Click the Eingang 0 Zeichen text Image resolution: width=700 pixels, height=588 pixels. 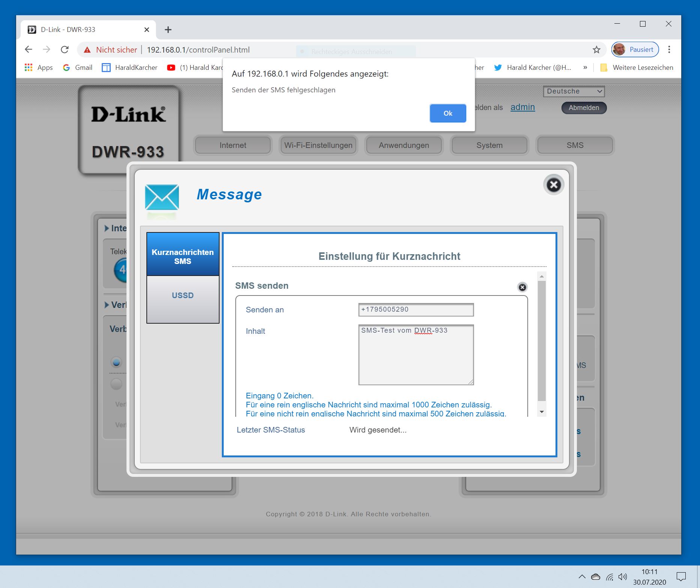pos(280,396)
